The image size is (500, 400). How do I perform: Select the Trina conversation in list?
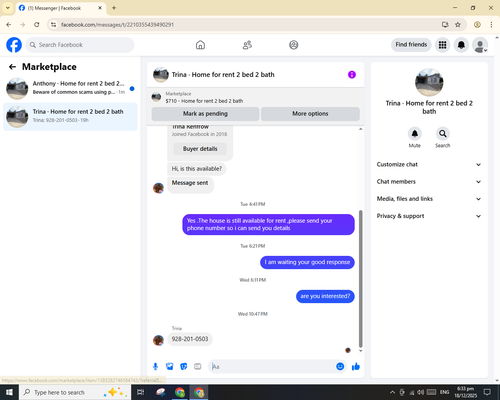[70, 117]
